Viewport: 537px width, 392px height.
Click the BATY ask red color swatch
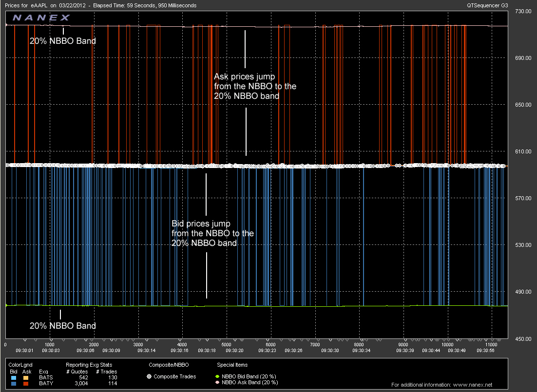26,383
